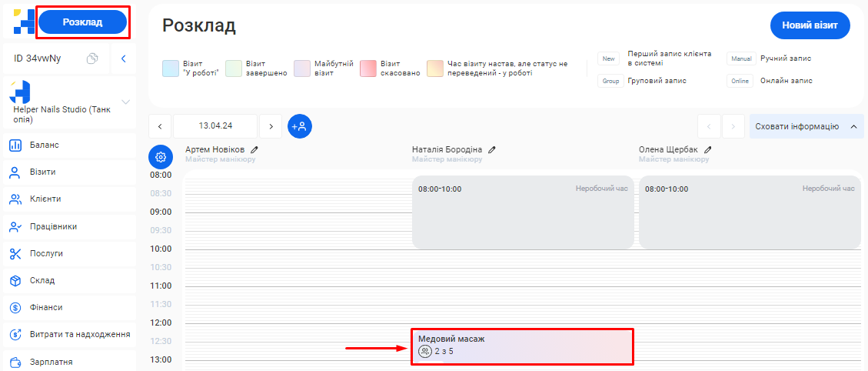Click the Фінанси dollar icon

[15, 308]
